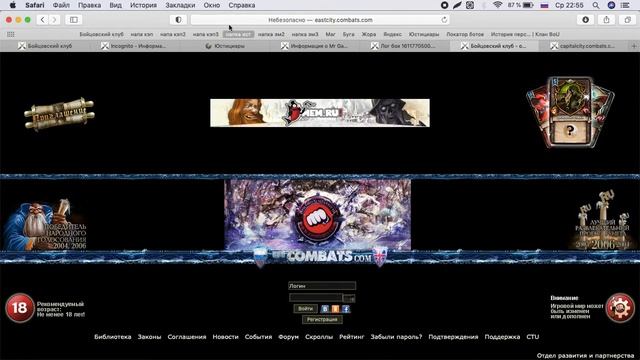The image size is (640, 360).
Task: Focus the Логин input field
Action: click(322, 286)
